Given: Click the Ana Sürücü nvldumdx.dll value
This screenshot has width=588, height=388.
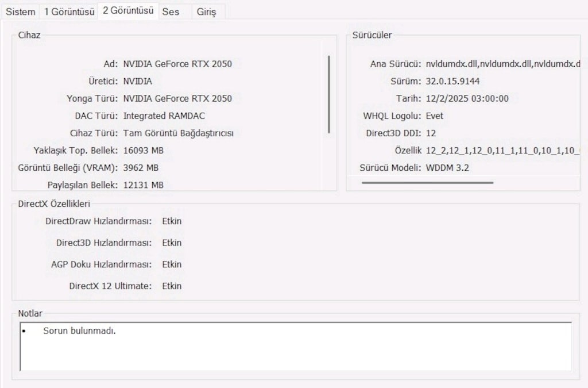Looking at the screenshot, I should [503, 64].
